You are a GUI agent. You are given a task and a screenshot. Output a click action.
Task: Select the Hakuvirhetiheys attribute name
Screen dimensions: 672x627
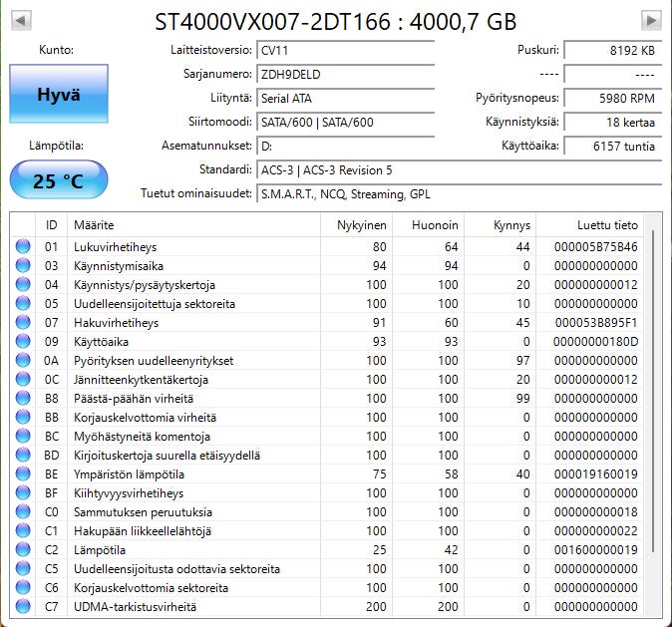pyautogui.click(x=116, y=323)
